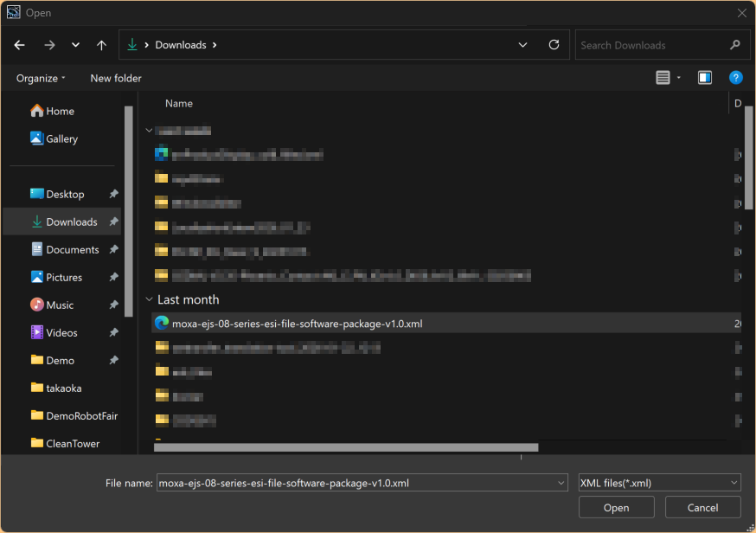Collapse the Last month group
Image resolution: width=756 pixels, height=533 pixels.
coord(148,300)
